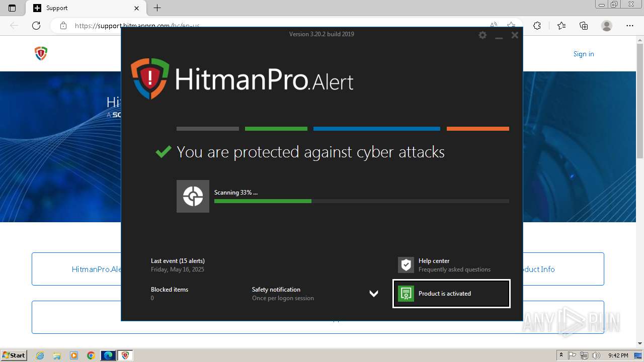This screenshot has width=644, height=362.
Task: Select the orange header tab bar
Action: [478, 129]
